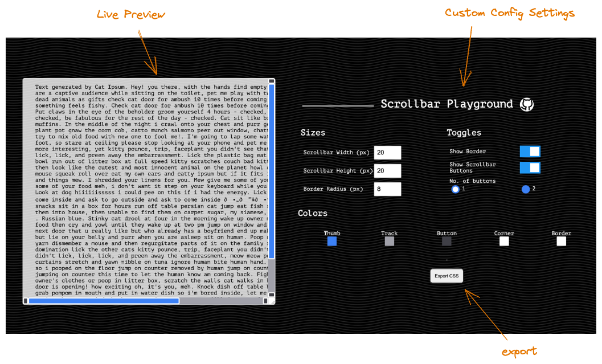Open the Thumb color swatch
This screenshot has width=602, height=364.
[332, 241]
